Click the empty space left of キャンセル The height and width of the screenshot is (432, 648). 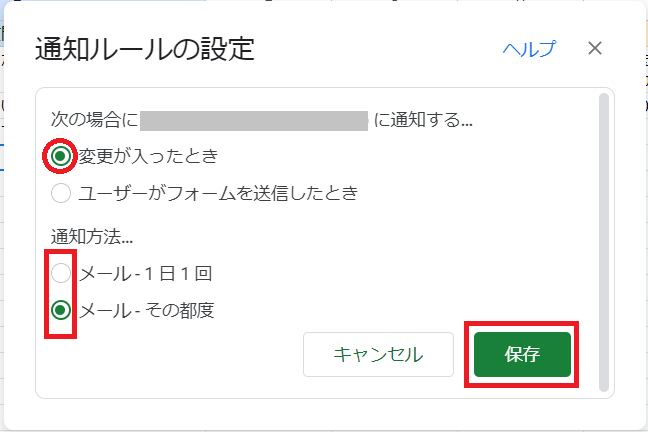pyautogui.click(x=180, y=355)
